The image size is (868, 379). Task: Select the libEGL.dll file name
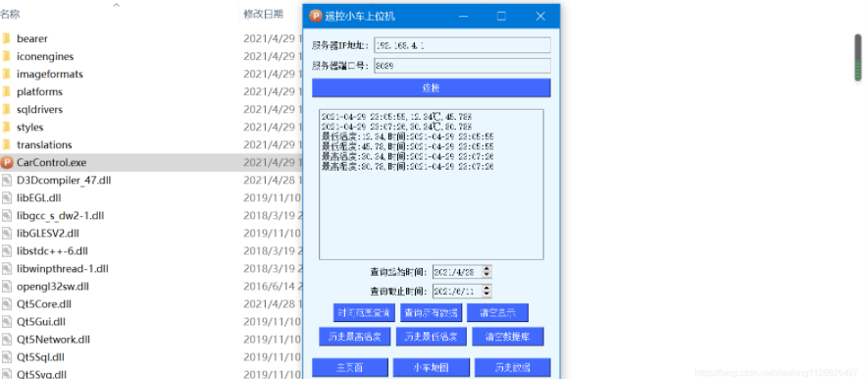click(39, 197)
